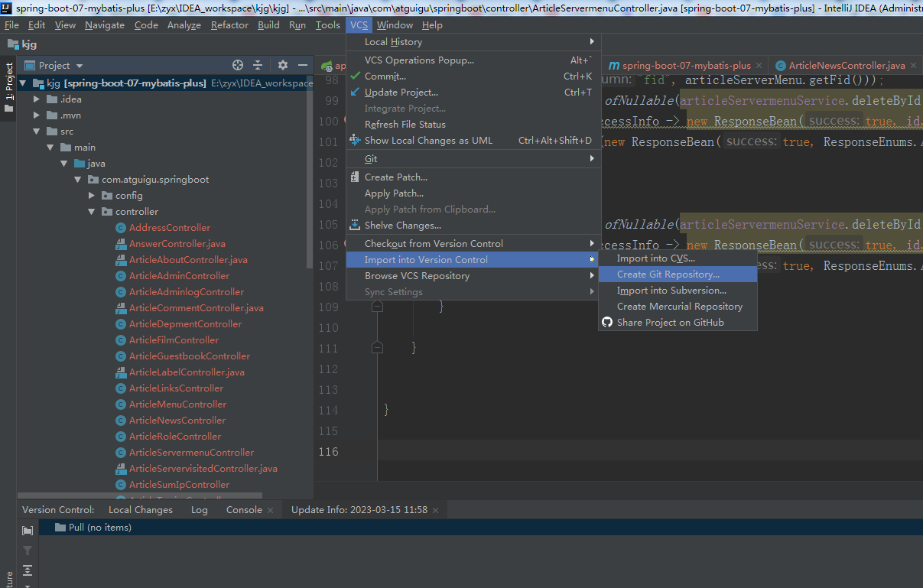Expand the .mvn folder
The image size is (923, 588).
pos(37,115)
